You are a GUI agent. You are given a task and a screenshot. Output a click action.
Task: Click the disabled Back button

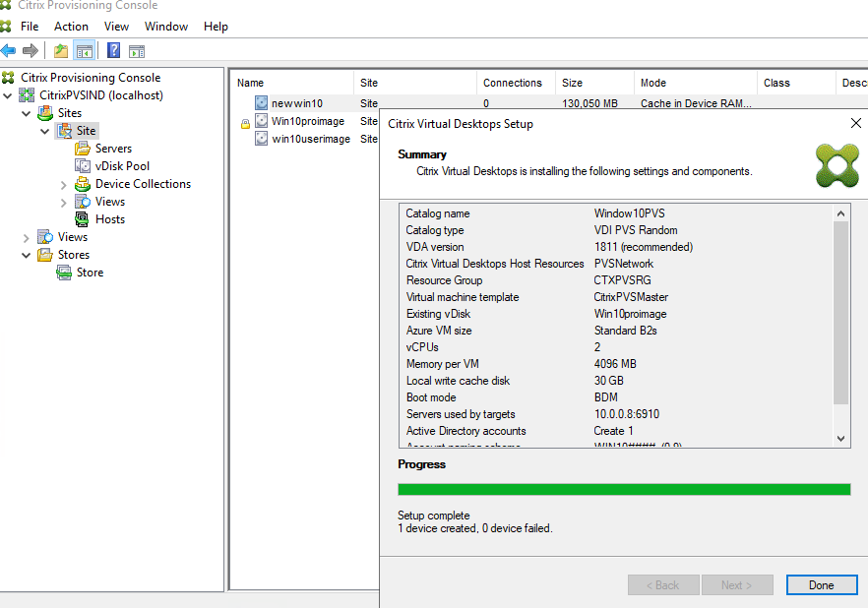(663, 585)
